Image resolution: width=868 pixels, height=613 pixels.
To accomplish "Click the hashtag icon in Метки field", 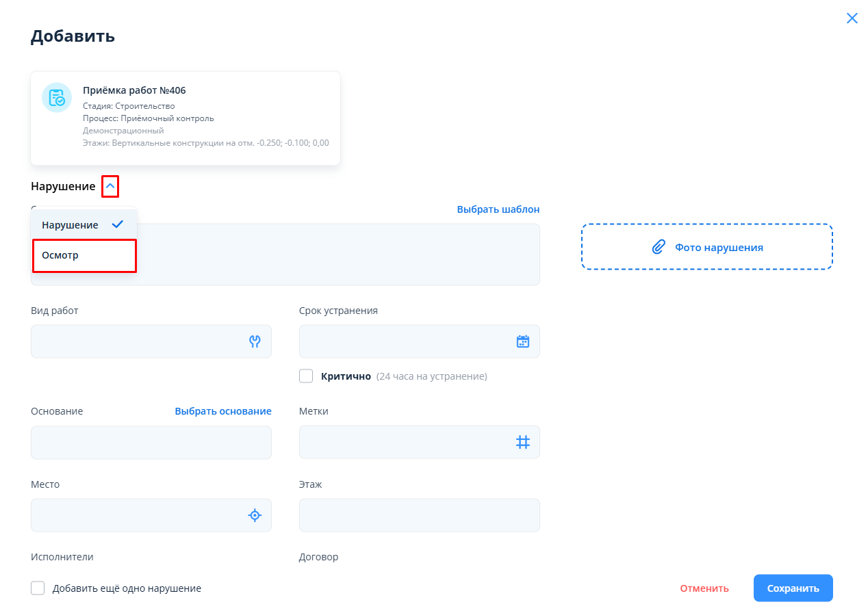I will coord(522,442).
